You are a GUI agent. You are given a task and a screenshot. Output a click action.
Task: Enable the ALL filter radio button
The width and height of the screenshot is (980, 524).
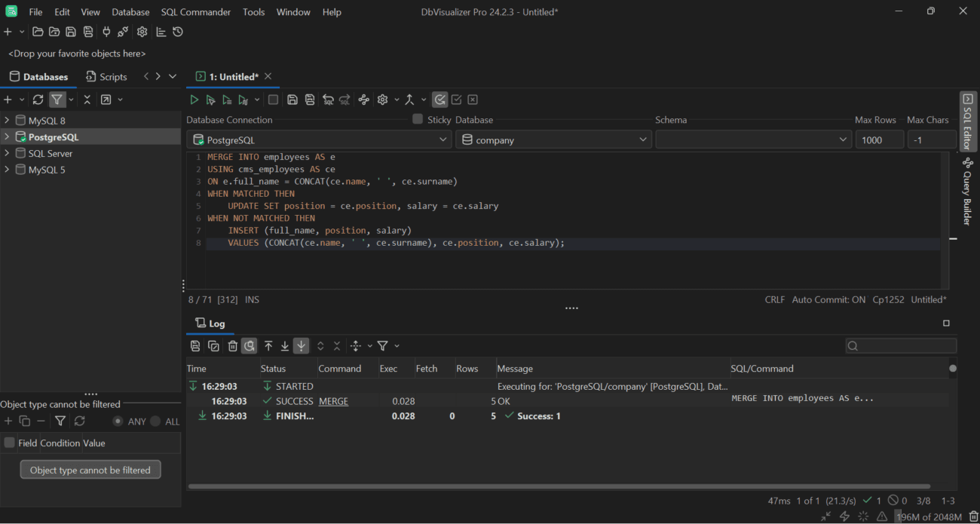click(x=154, y=421)
